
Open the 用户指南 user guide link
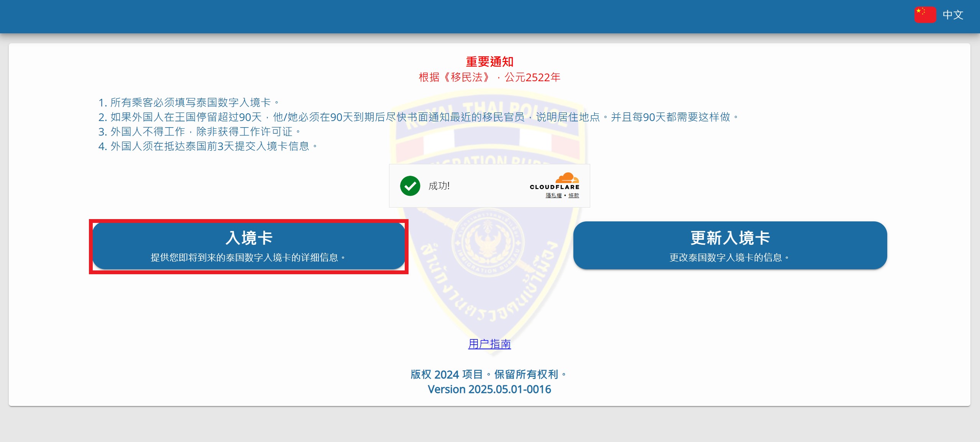pyautogui.click(x=489, y=344)
